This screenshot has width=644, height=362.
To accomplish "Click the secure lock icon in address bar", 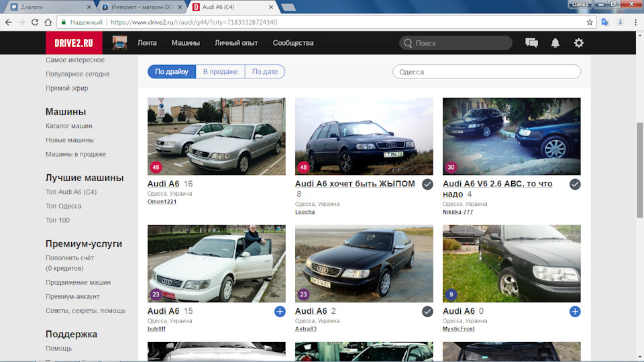I will coord(64,22).
